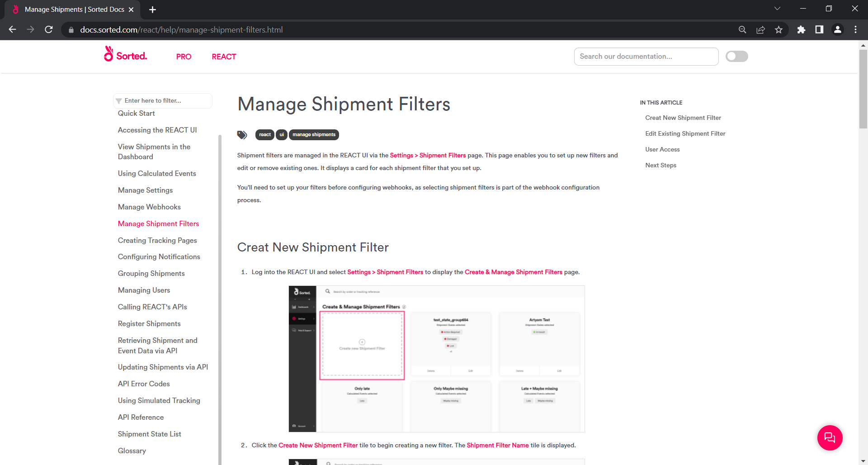This screenshot has width=868, height=465.
Task: Open Manage Settings in sidebar
Action: coord(145,190)
